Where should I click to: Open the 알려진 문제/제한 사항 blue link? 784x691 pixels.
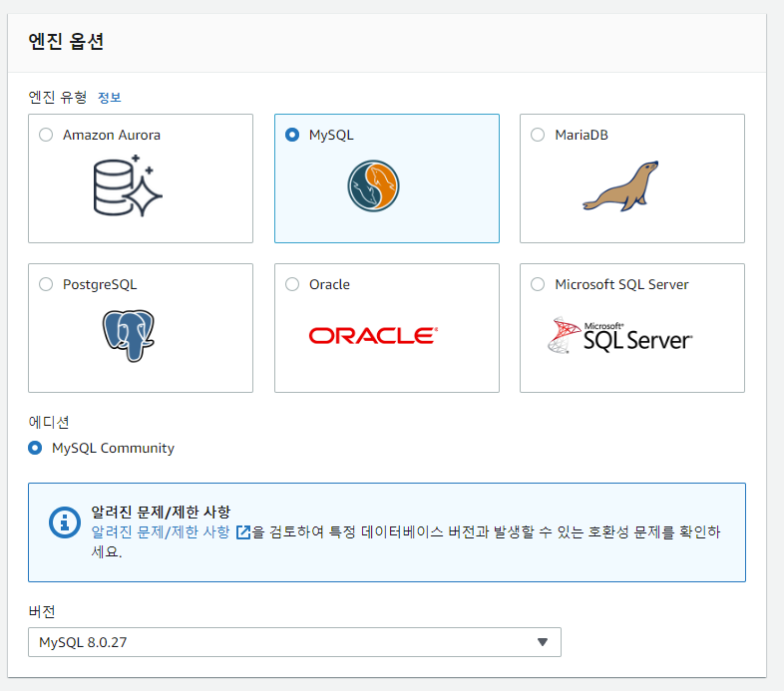tap(161, 532)
